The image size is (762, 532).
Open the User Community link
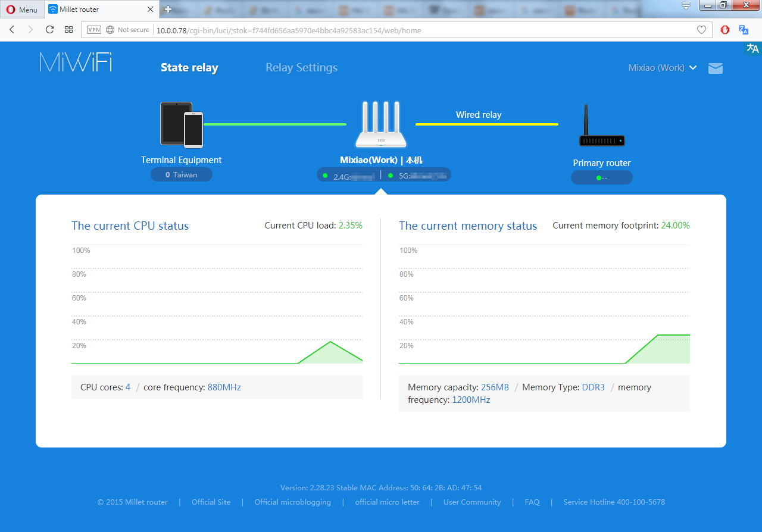[x=472, y=502]
